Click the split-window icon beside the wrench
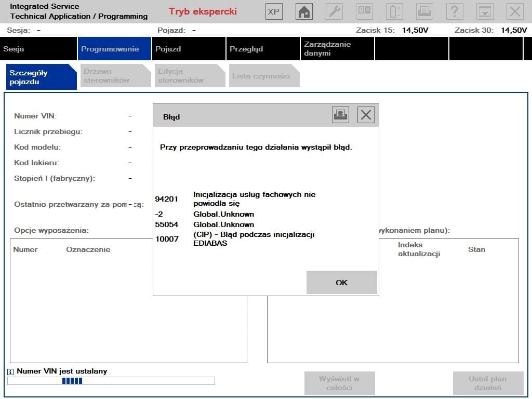The width and height of the screenshot is (532, 399). 364,11
